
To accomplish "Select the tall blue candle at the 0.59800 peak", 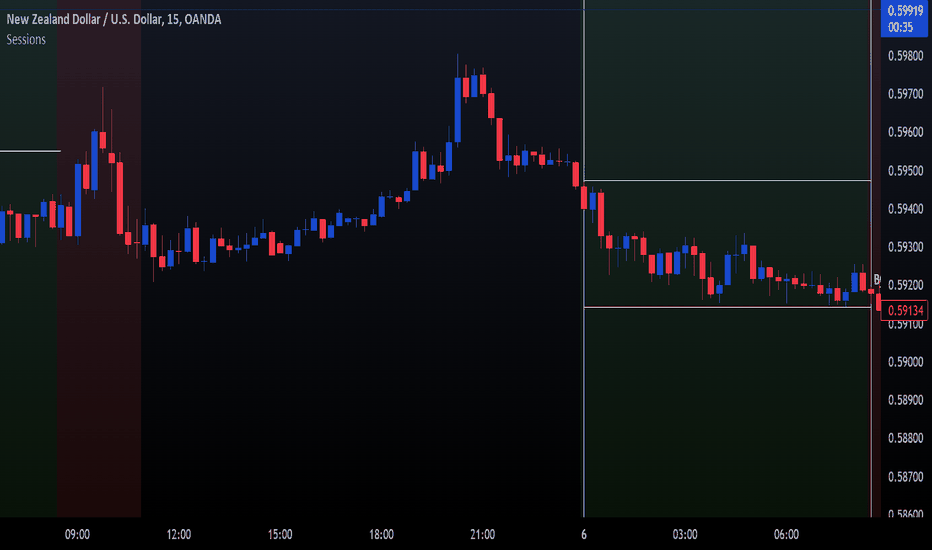I will coord(458,109).
